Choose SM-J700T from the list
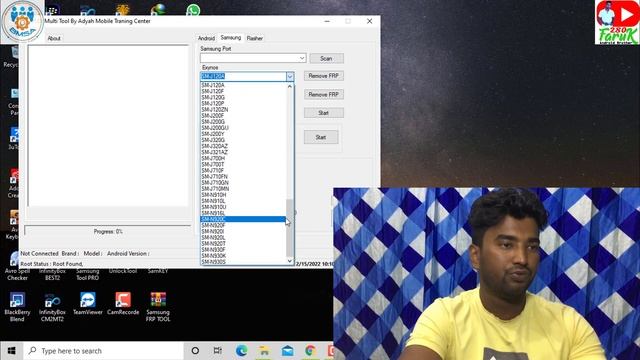The width and height of the screenshot is (640, 360). 243,164
